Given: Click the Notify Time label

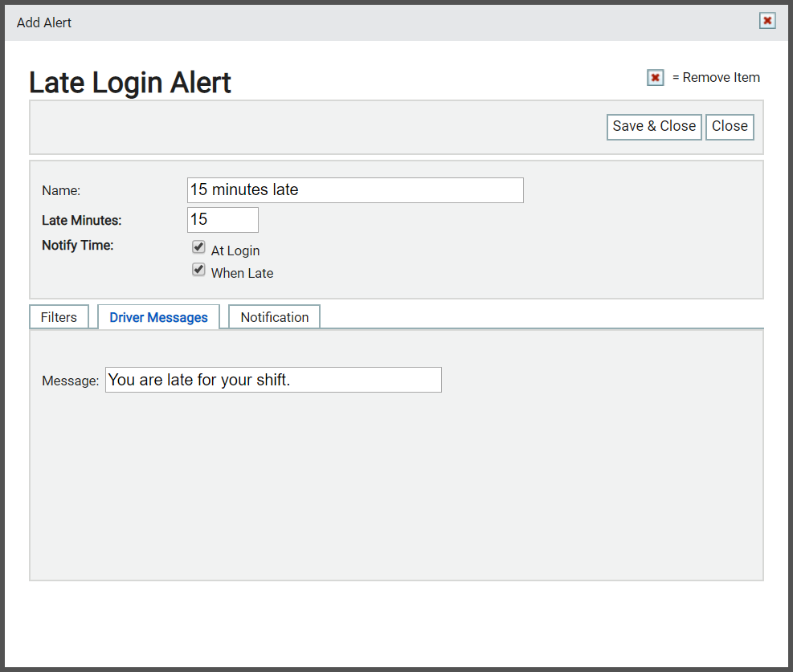Looking at the screenshot, I should click(x=77, y=246).
